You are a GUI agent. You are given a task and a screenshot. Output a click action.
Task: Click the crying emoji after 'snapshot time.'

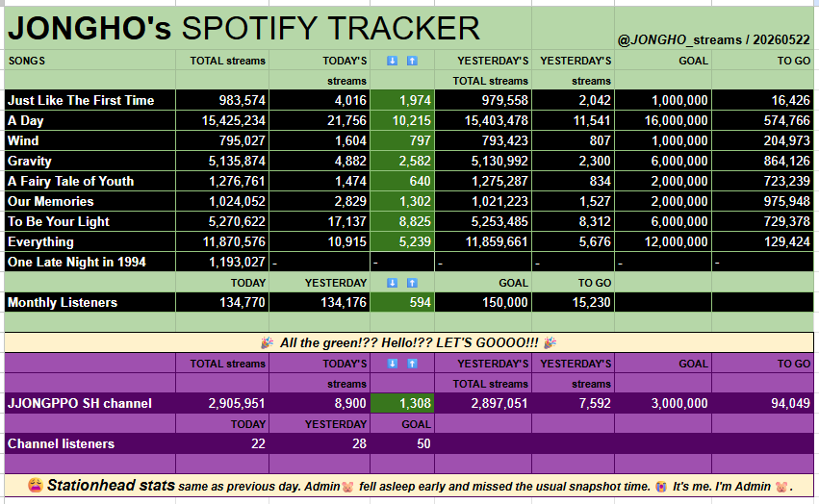[661, 487]
